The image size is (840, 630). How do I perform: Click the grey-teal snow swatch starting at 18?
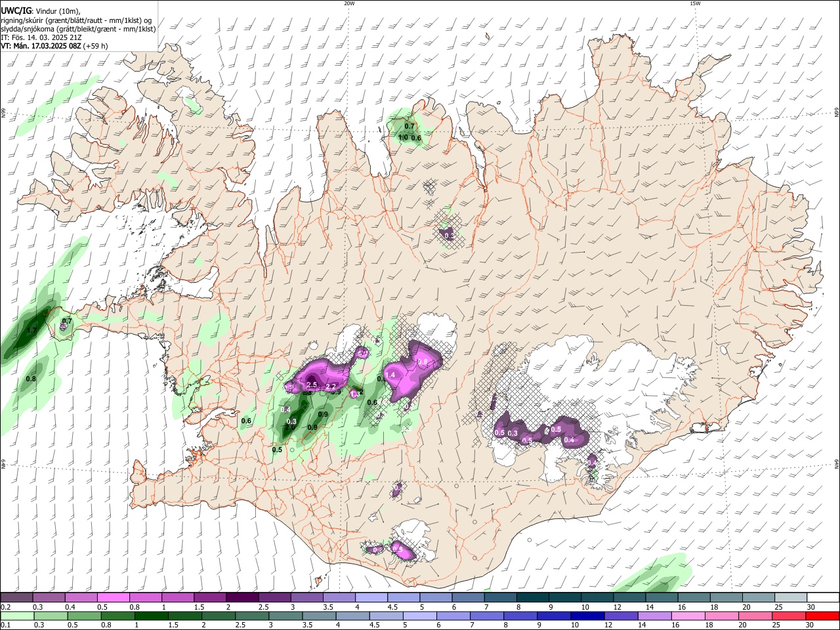point(726,597)
